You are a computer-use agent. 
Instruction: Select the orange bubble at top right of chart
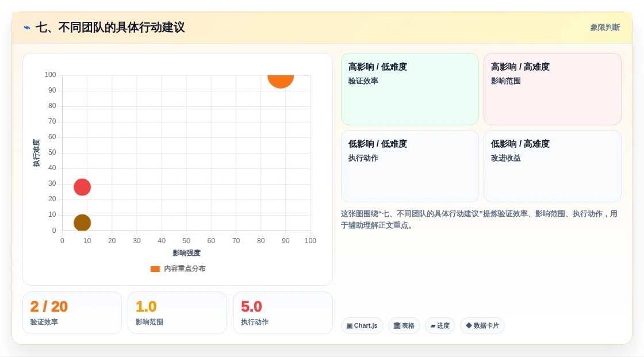click(x=281, y=81)
